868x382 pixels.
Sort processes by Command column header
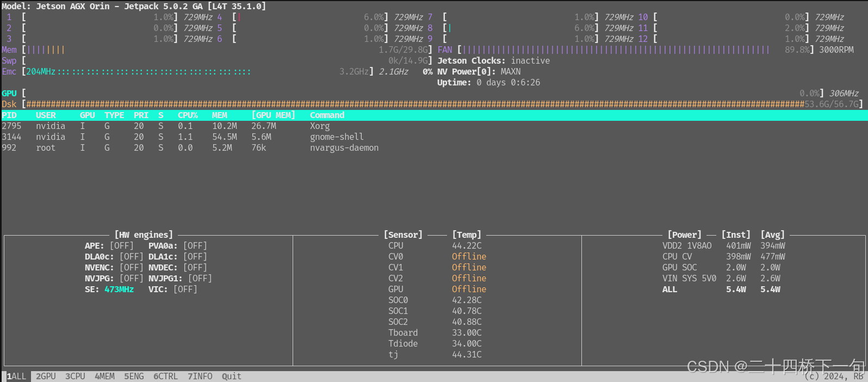[327, 115]
